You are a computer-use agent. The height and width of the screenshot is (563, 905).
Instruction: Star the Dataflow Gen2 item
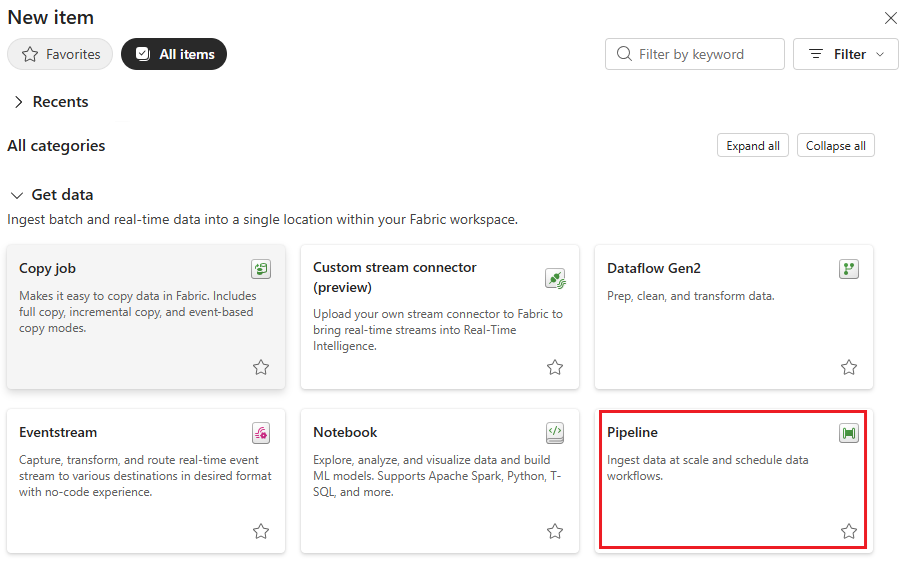tap(849, 367)
